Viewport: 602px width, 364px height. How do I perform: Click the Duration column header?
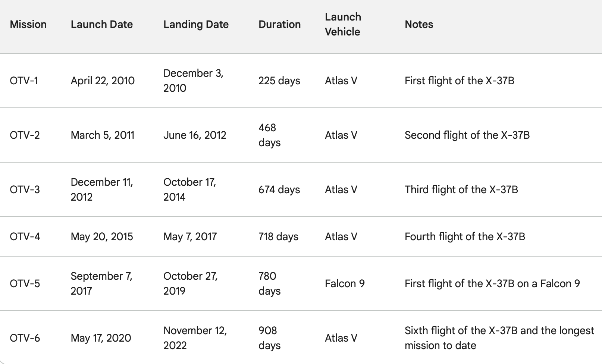point(279,25)
